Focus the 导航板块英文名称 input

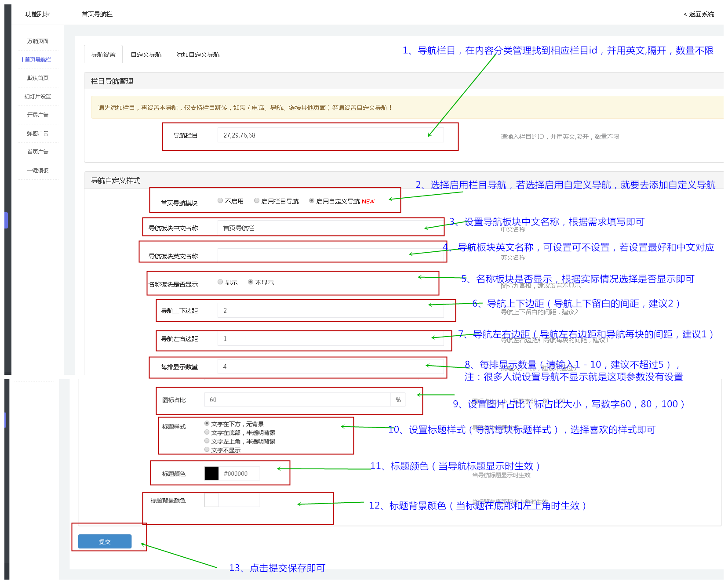pyautogui.click(x=330, y=255)
